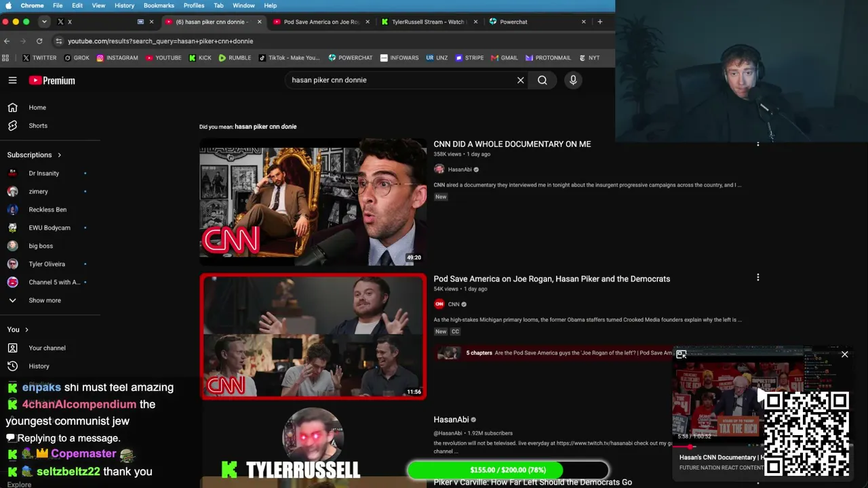Expand the 5 chapters row
This screenshot has width=868, height=488.
tap(555, 352)
